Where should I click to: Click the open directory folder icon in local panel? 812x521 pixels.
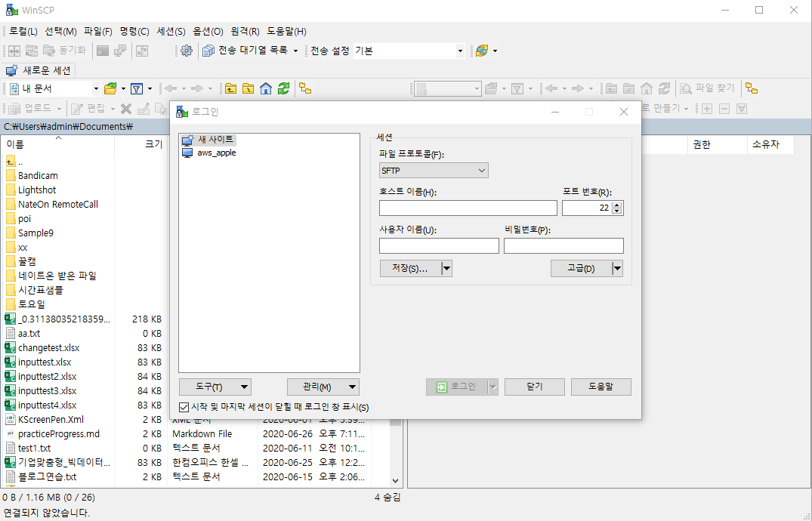point(110,88)
